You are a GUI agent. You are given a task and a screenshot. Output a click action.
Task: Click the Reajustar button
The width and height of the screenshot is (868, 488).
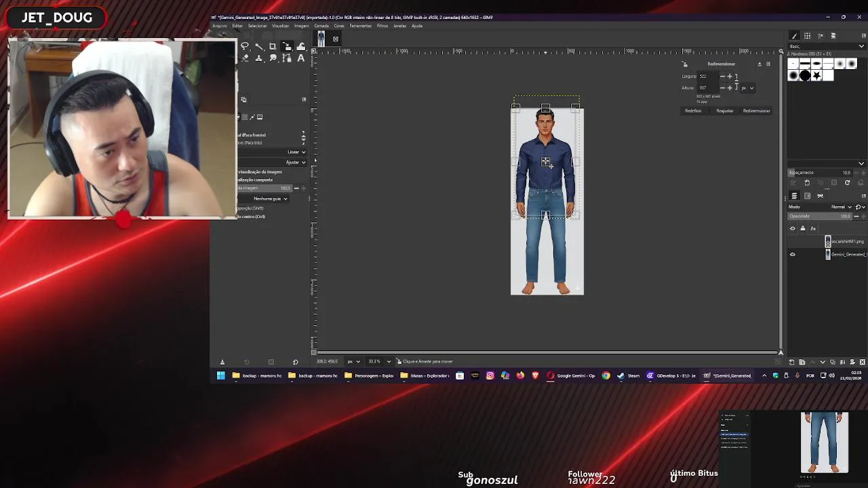click(725, 110)
